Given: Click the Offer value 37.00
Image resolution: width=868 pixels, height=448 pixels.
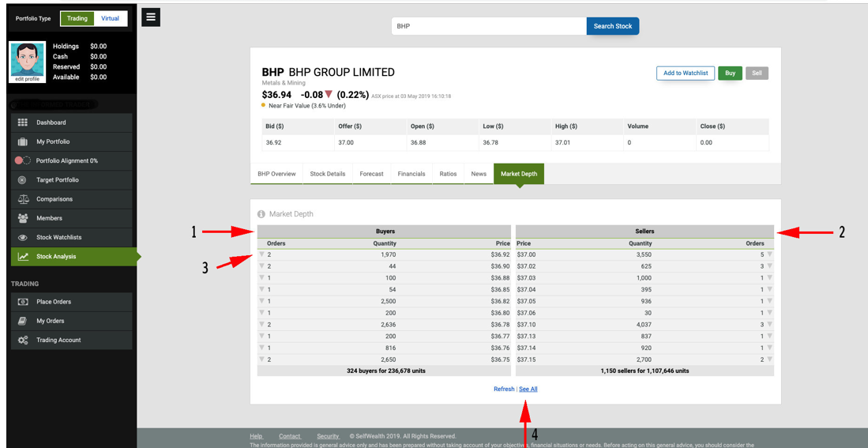Looking at the screenshot, I should pos(346,142).
